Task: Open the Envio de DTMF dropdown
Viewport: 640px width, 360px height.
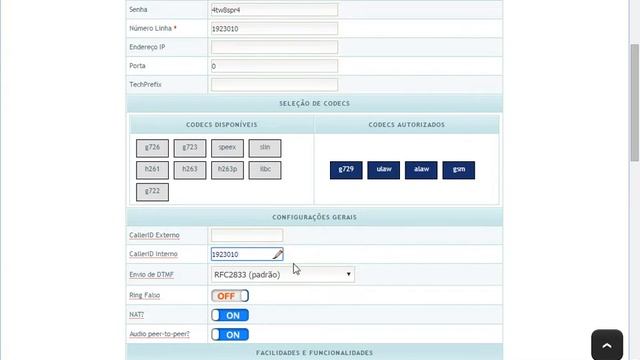Action: pyautogui.click(x=282, y=274)
